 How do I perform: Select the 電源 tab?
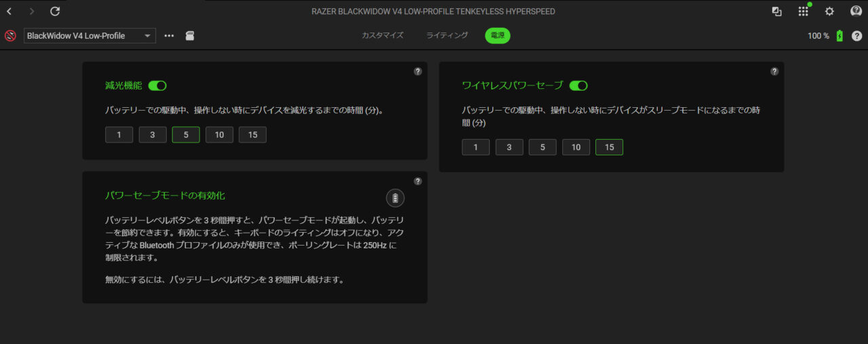[498, 35]
